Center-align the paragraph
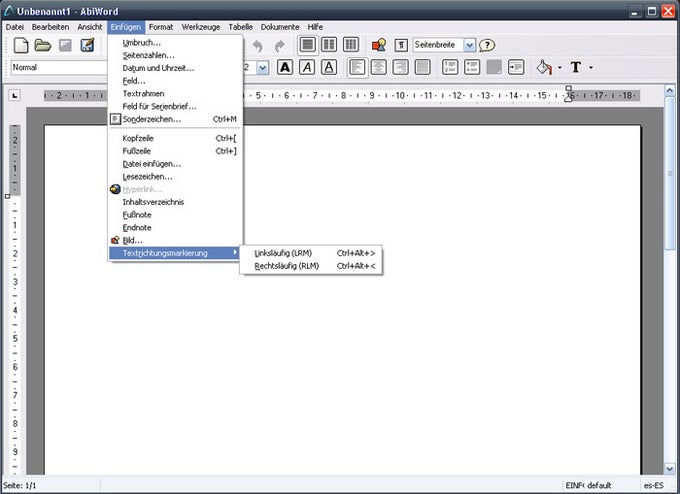The width and height of the screenshot is (680, 494). point(379,67)
